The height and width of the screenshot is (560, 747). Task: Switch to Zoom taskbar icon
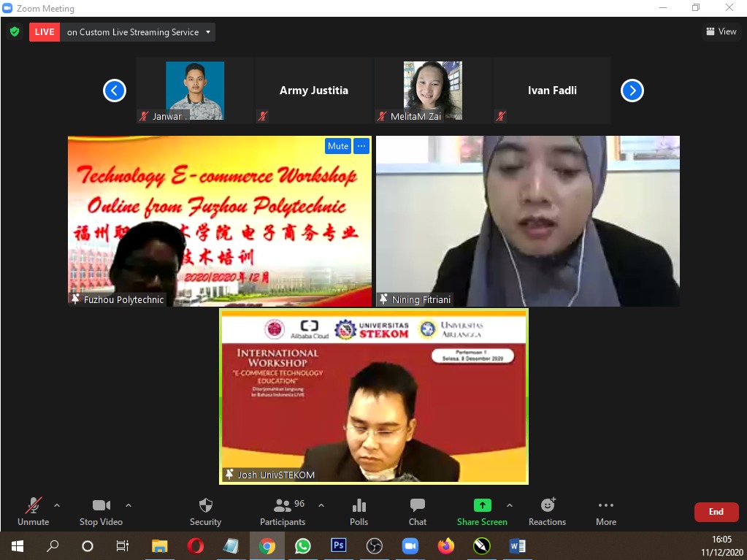click(410, 545)
